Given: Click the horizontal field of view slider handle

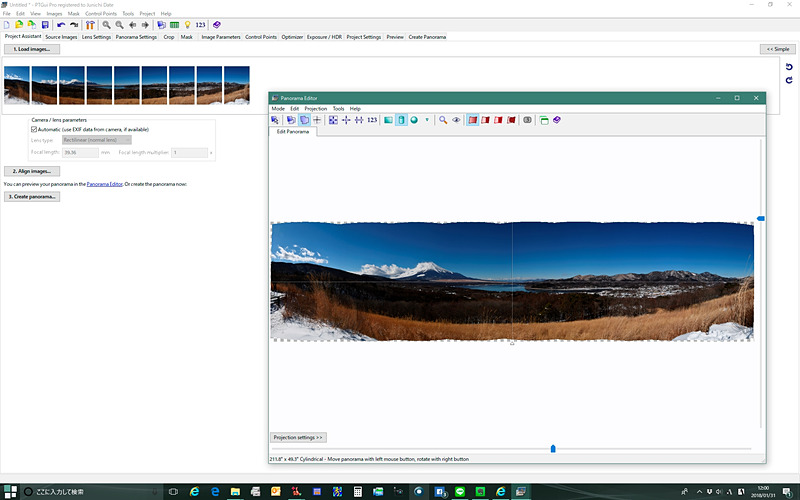Looking at the screenshot, I should pos(553,448).
